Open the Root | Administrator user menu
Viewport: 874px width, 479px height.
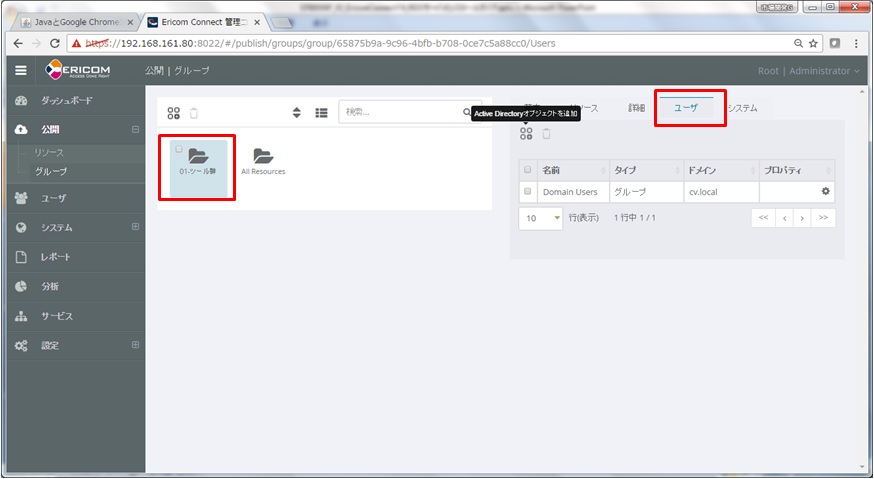point(809,71)
